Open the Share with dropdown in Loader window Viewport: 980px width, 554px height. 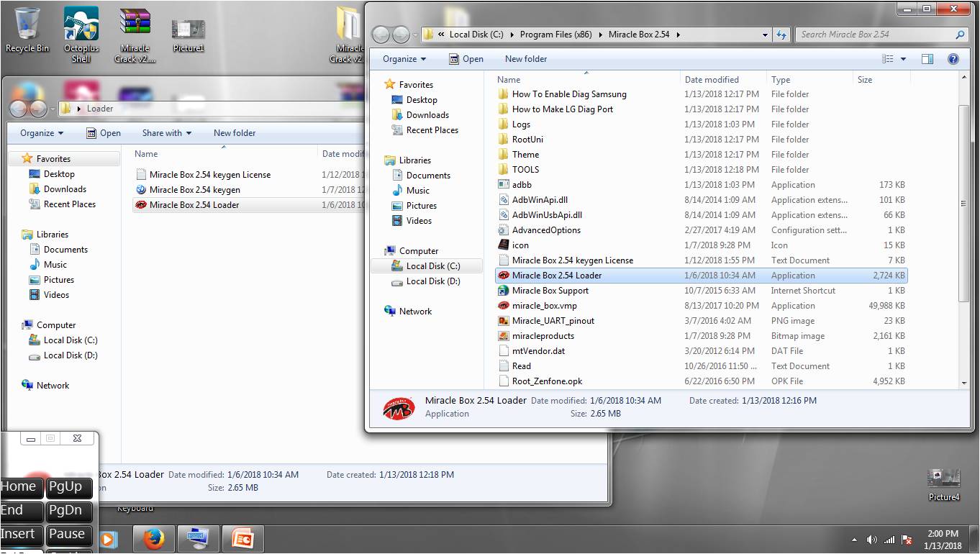click(x=167, y=133)
